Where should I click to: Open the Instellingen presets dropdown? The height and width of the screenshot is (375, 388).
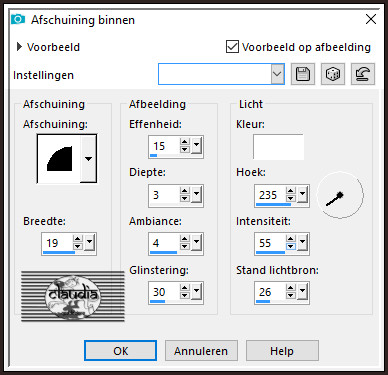click(x=277, y=74)
